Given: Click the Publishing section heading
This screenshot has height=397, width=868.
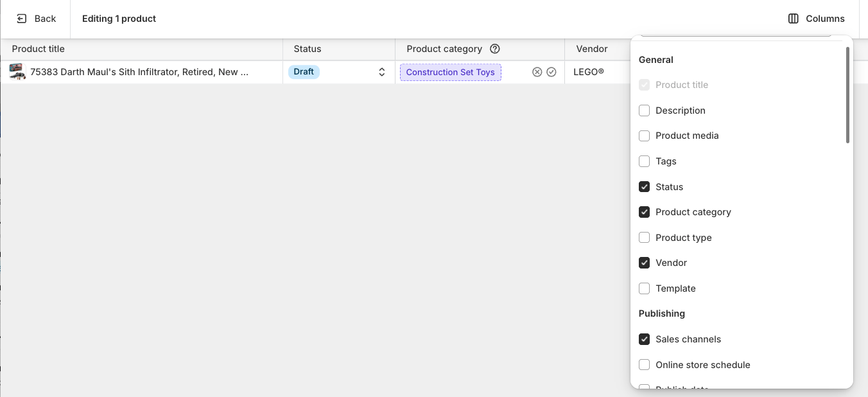Looking at the screenshot, I should pos(662,313).
